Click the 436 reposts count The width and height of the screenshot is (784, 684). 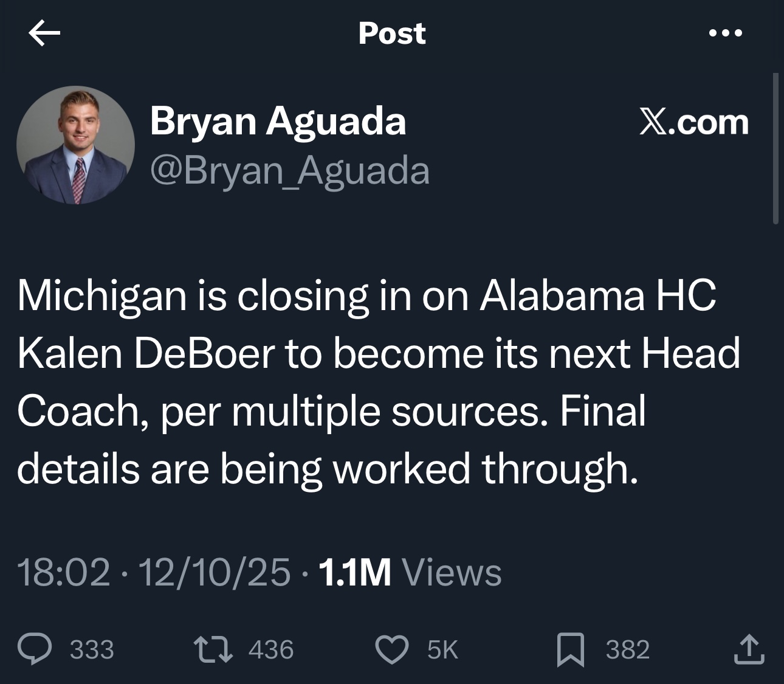point(271,650)
